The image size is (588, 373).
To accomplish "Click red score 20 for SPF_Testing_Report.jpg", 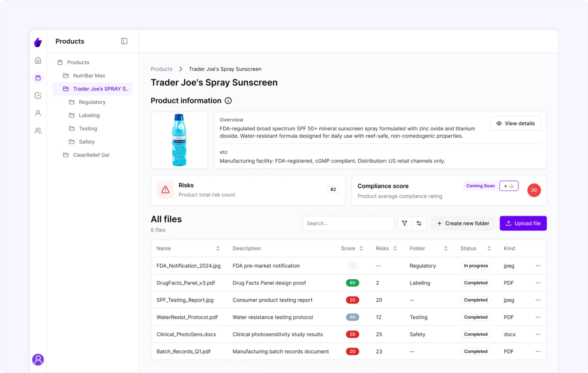I will point(352,300).
